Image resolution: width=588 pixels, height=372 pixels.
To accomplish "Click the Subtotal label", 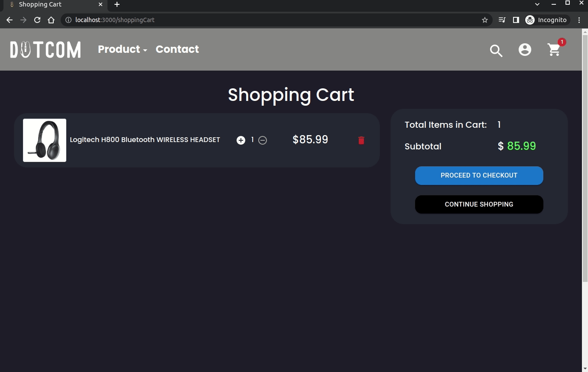I will pyautogui.click(x=423, y=146).
